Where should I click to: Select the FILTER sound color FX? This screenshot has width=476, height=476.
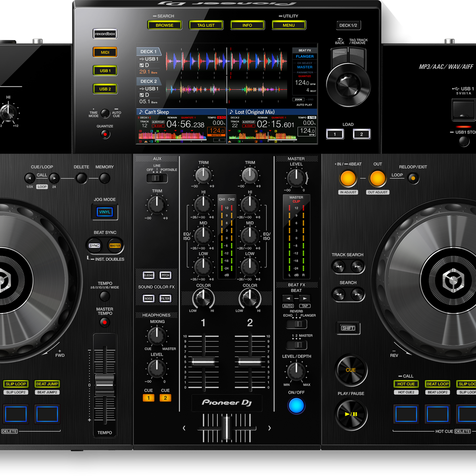pos(165,299)
